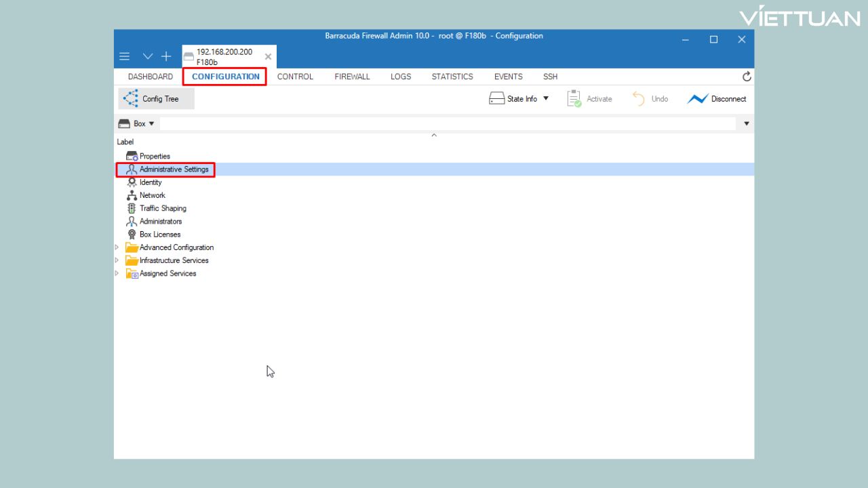Click the refresh icon beside SSH

coord(747,77)
